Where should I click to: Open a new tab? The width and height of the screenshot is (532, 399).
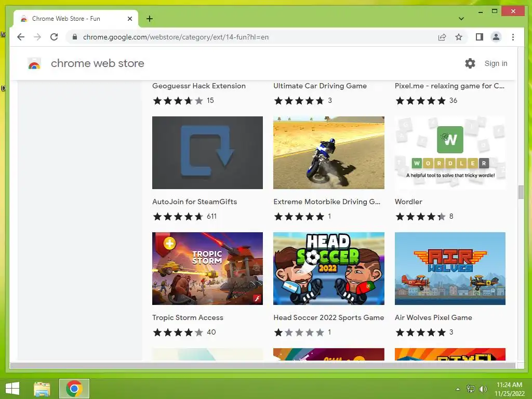[149, 19]
